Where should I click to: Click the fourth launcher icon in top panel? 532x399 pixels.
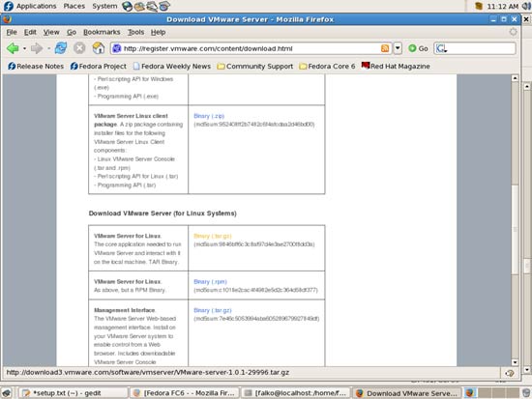pyautogui.click(x=164, y=6)
